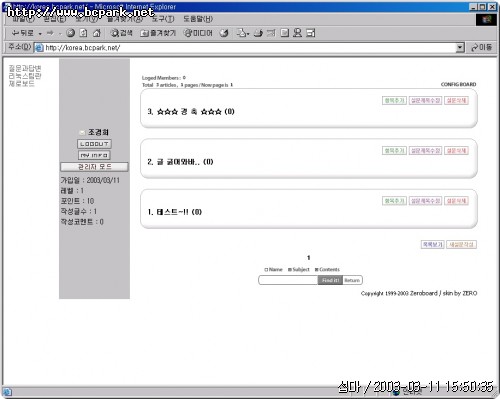Click the purple 설문제목수정 button for post 1
This screenshot has height=399, width=500.
tap(425, 201)
